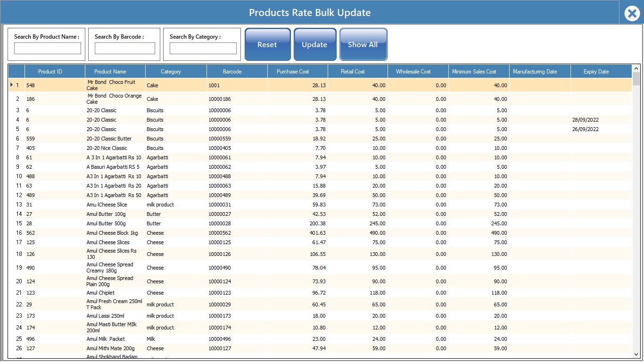Viewport: 644px width, 362px height.
Task: Click the Expiry Date column header
Action: tap(596, 72)
